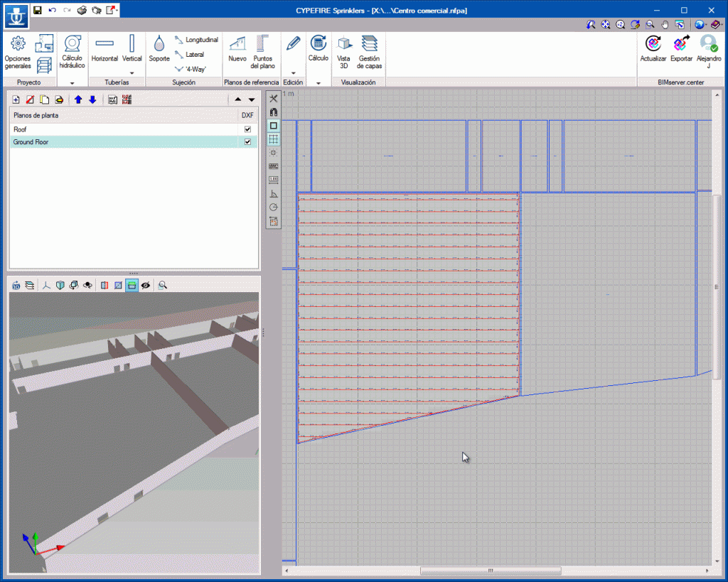Viewport: 728px width, 582px height.
Task: Open dropdown arrow below Cálculo
Action: pyautogui.click(x=318, y=83)
